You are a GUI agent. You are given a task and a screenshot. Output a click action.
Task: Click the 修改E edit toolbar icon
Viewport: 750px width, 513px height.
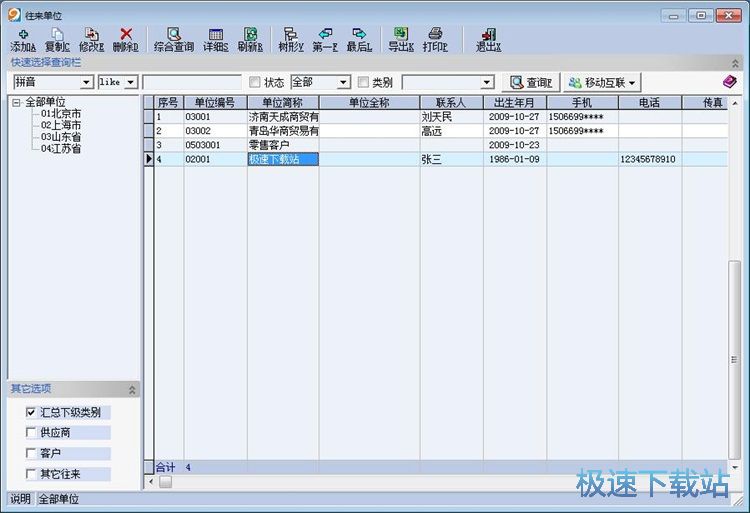pos(91,40)
